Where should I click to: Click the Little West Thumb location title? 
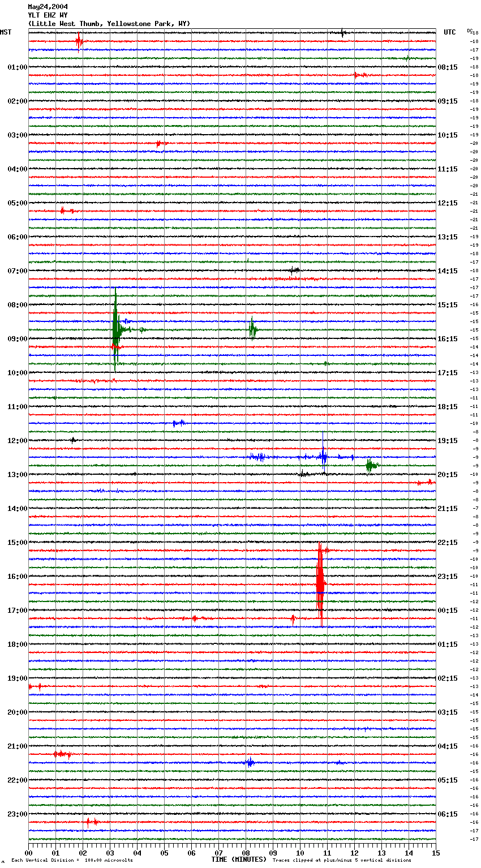(109, 24)
